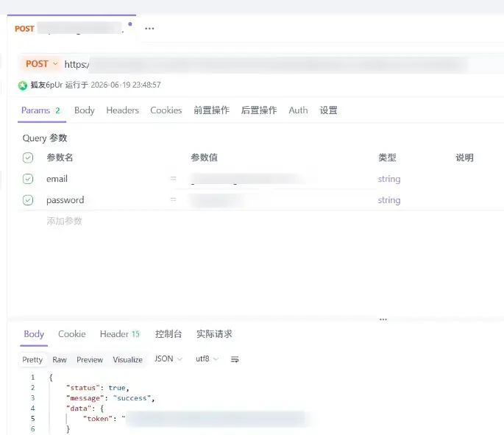Switch response view to Raw
This screenshot has width=504, height=435.
pyautogui.click(x=60, y=359)
